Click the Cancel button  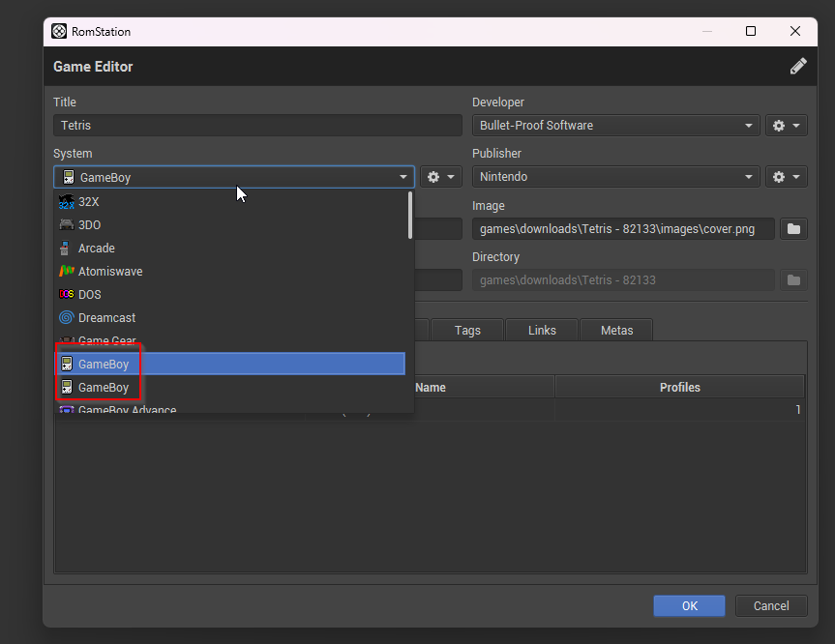pos(771,606)
